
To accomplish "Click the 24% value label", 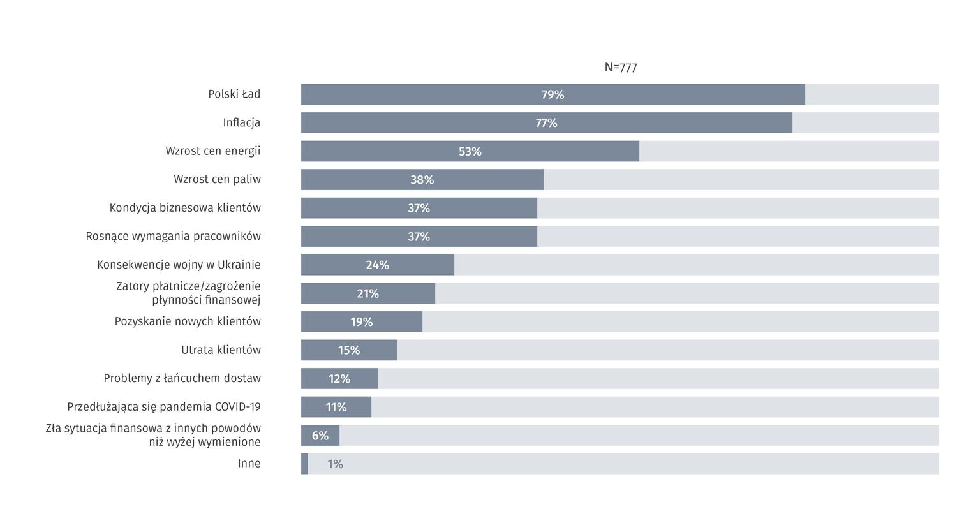I will pyautogui.click(x=377, y=265).
